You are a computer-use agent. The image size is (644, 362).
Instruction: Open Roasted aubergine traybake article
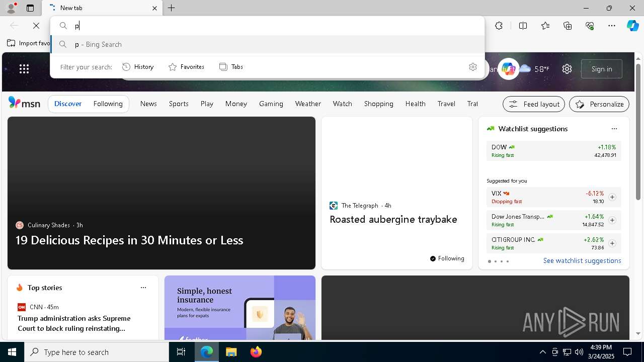[393, 219]
